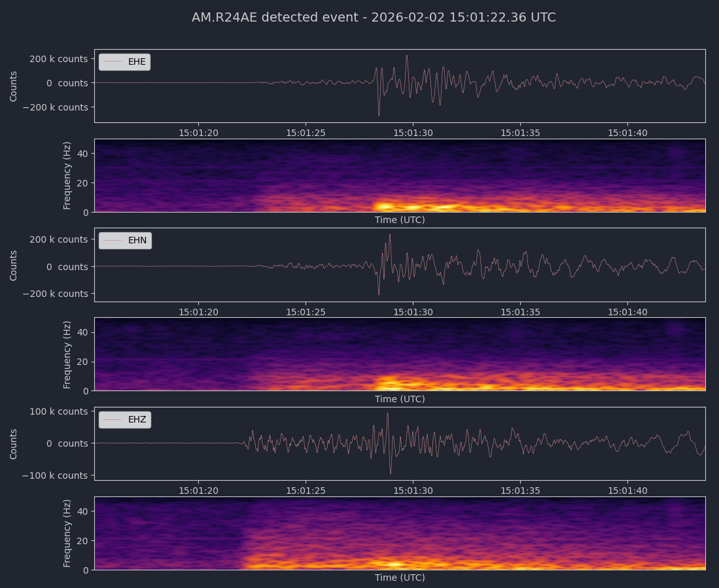Click the Time (UTC) label below the bottom spectrogram
Viewport: 719px width, 588px height.
400,578
